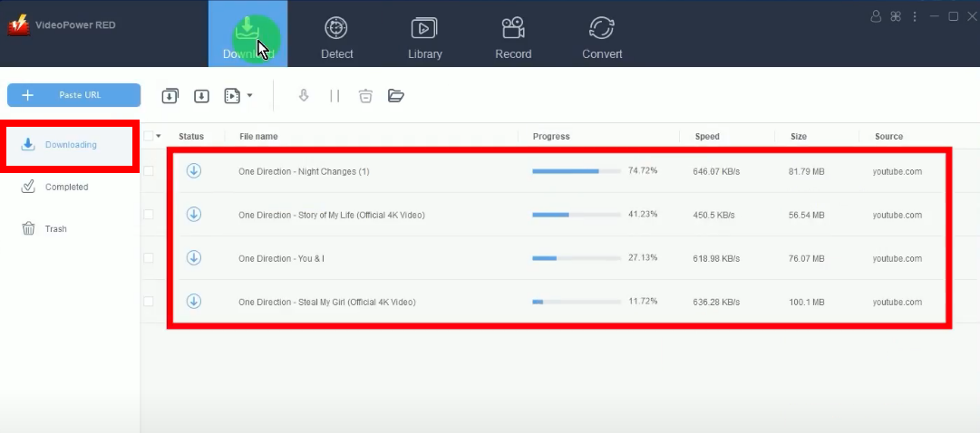Check the You & I row checkbox
The image size is (980, 433).
click(x=148, y=258)
